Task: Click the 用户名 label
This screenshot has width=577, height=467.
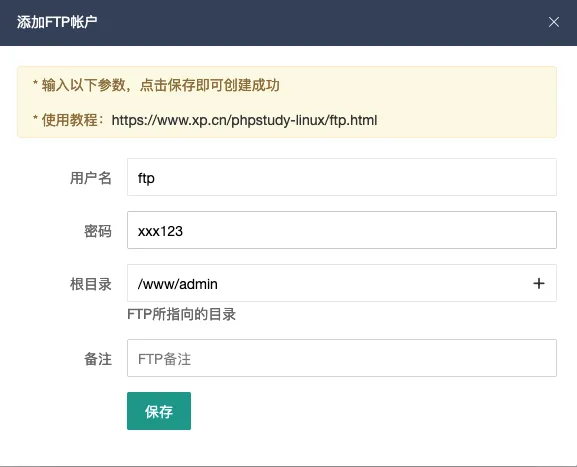Action: point(91,178)
